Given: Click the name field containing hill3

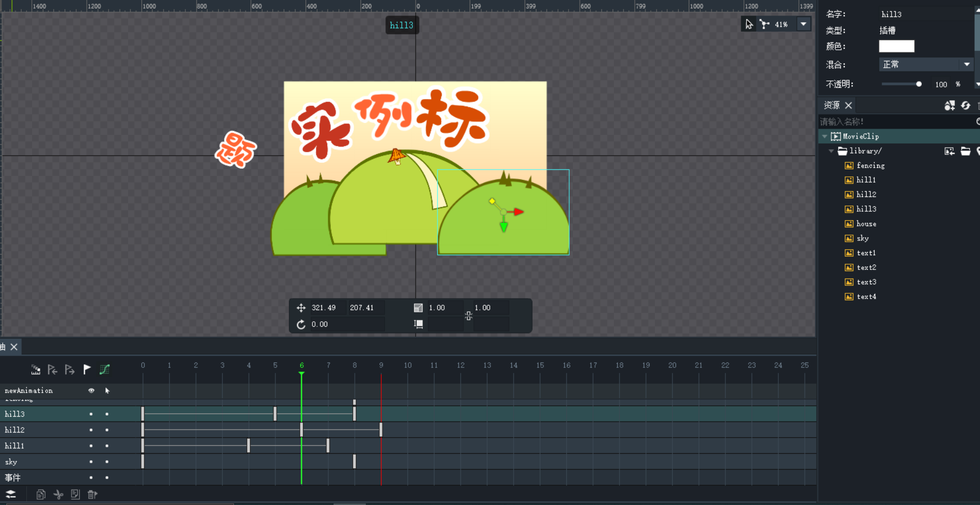Looking at the screenshot, I should 926,14.
